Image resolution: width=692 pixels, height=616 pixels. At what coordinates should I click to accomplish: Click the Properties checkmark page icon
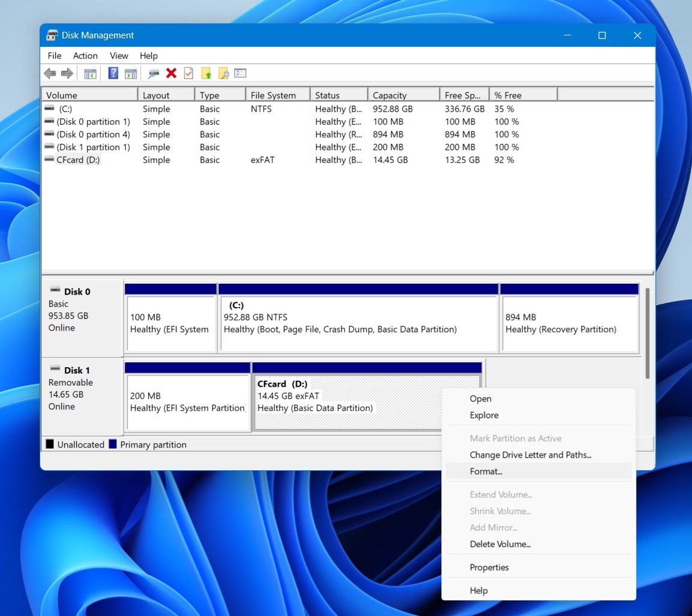[188, 73]
